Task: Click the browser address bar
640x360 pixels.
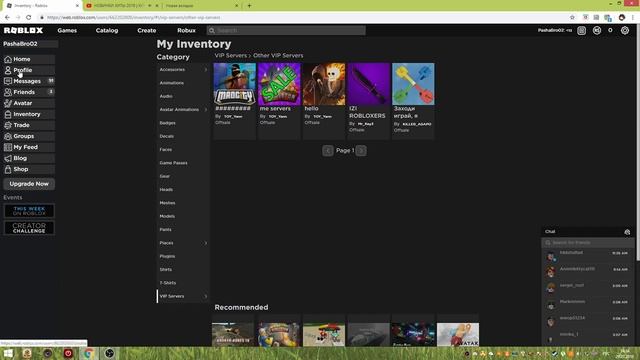Action: pyautogui.click(x=302, y=18)
